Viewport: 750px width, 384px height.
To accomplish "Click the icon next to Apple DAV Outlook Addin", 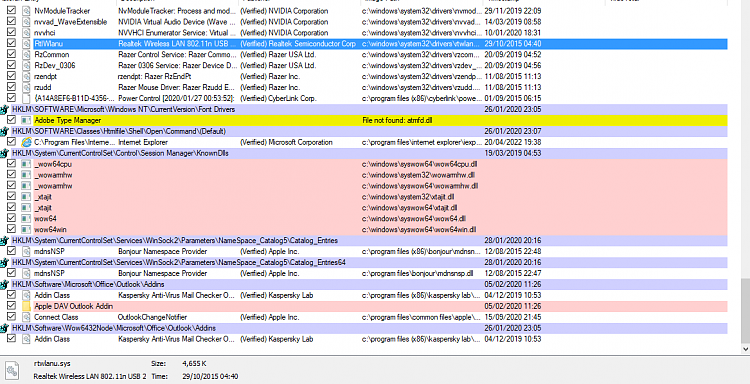I will click(26, 306).
